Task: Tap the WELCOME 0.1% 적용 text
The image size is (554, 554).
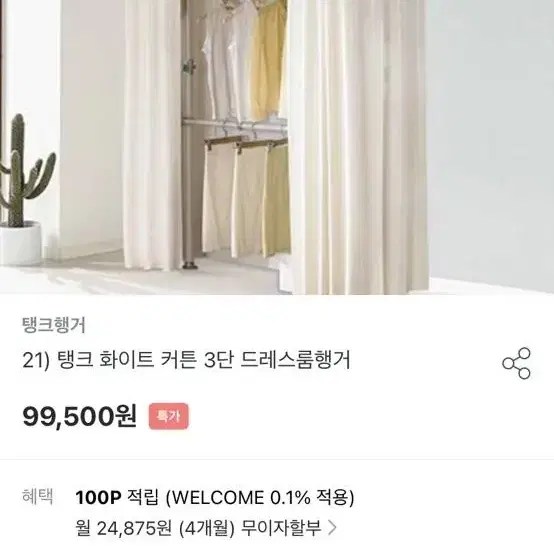Action: 260,497
